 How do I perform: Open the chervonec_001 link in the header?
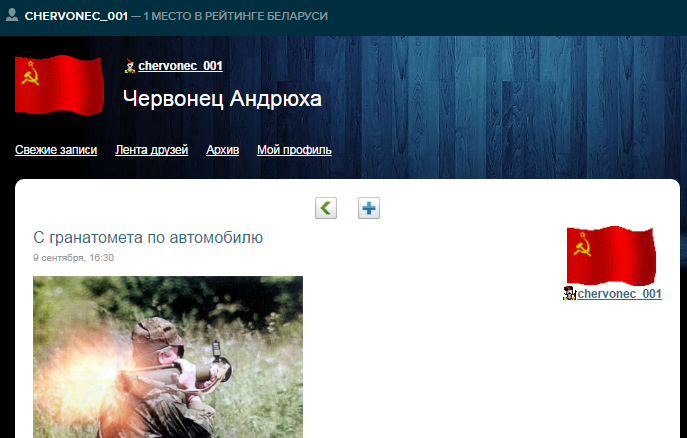(181, 66)
